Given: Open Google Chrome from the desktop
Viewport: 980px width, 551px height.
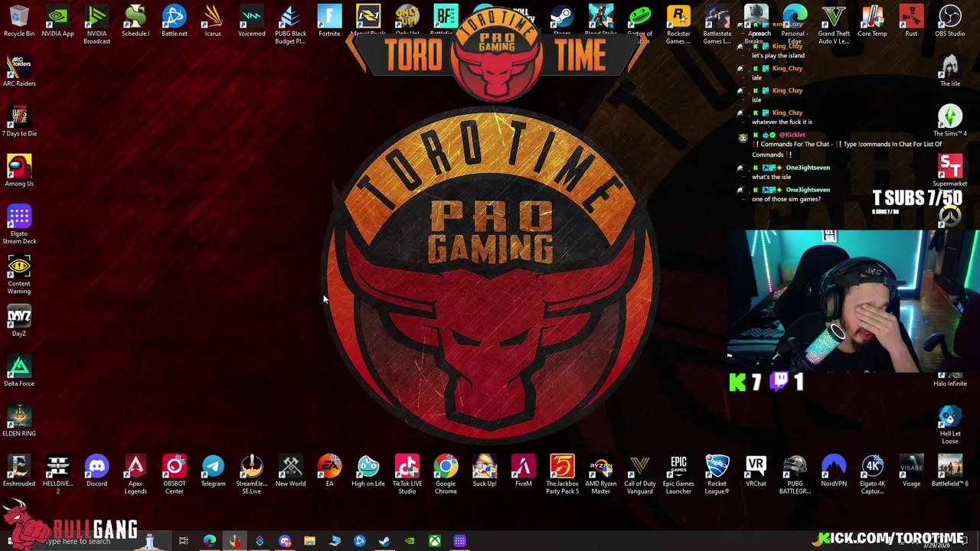Looking at the screenshot, I should (446, 474).
